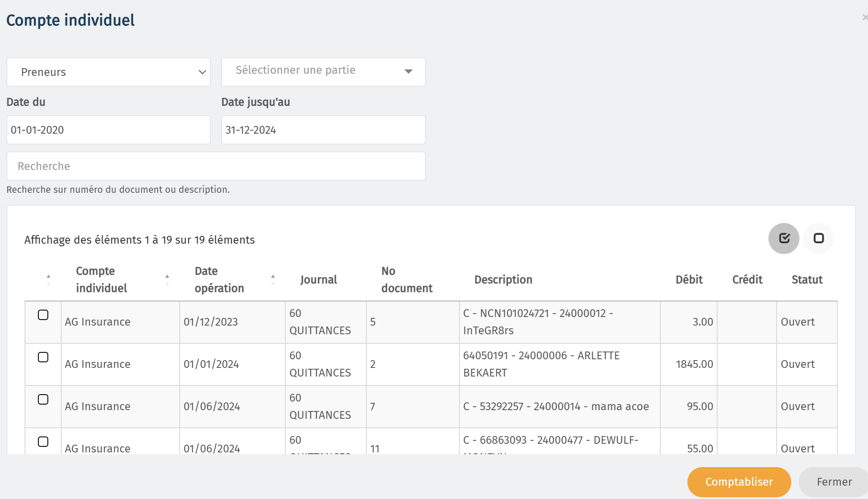Click description 'C - NCN101024721 - 24000012 - InTeGR8rs'

[x=538, y=322]
